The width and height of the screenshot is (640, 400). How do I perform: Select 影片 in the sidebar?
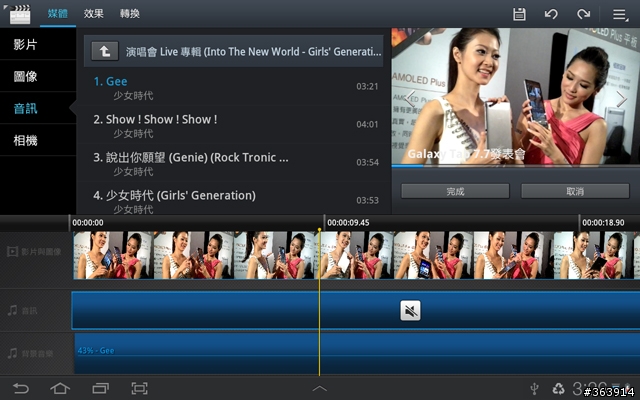[38, 44]
